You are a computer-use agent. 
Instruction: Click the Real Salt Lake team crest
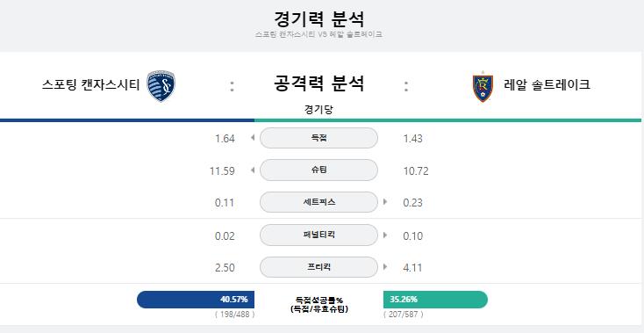pos(483,88)
